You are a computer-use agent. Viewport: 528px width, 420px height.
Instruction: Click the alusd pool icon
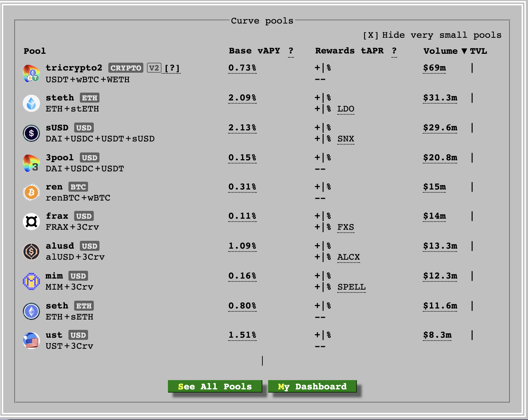point(31,252)
